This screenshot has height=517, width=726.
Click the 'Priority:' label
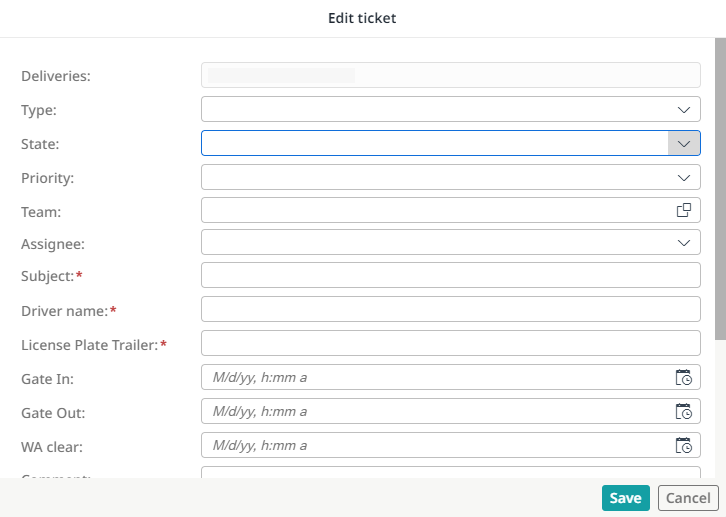click(x=48, y=178)
